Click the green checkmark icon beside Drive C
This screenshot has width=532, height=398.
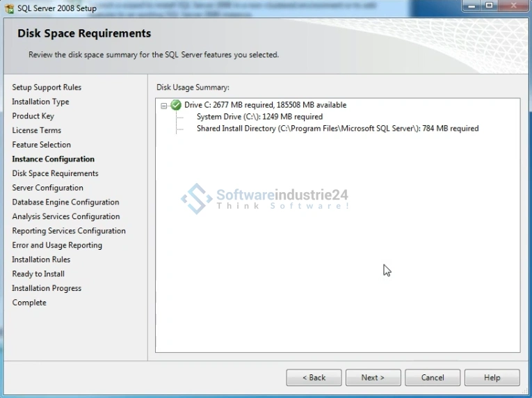pyautogui.click(x=176, y=105)
